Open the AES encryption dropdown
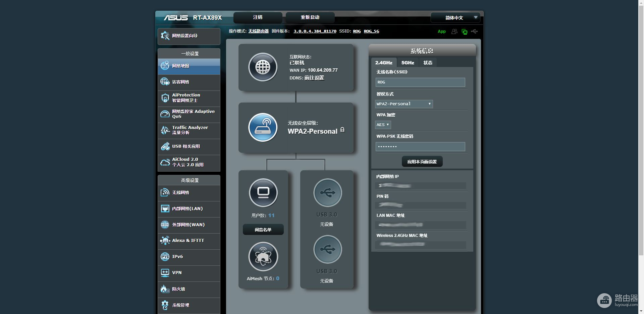 (383, 125)
